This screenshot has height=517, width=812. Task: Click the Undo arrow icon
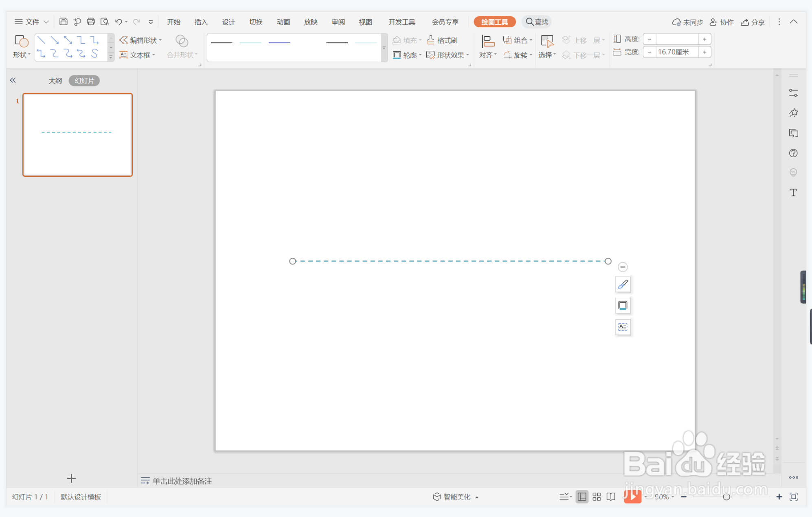point(119,22)
